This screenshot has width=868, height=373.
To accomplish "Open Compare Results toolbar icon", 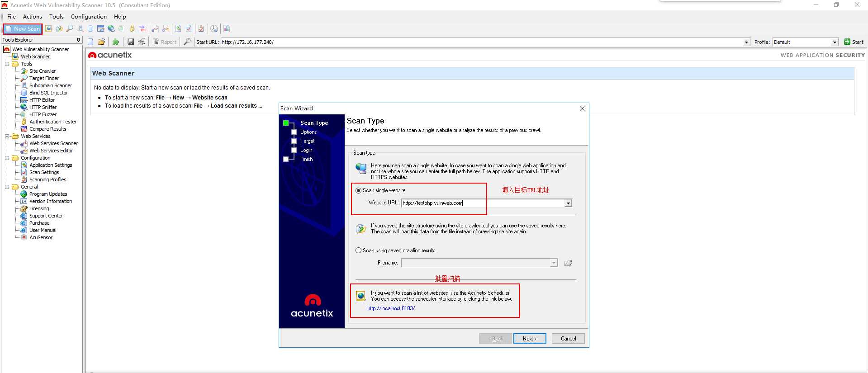I will coord(142,28).
